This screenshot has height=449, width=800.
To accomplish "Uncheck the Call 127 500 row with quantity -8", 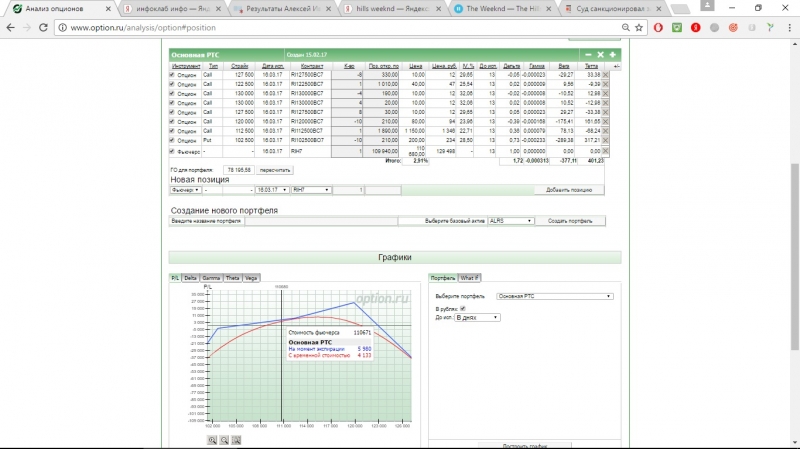I will pyautogui.click(x=172, y=75).
